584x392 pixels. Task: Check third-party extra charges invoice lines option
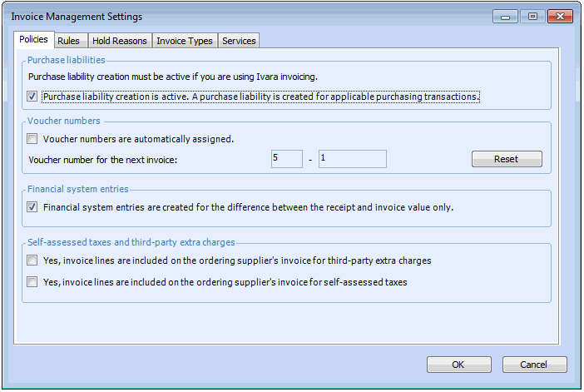click(x=32, y=261)
